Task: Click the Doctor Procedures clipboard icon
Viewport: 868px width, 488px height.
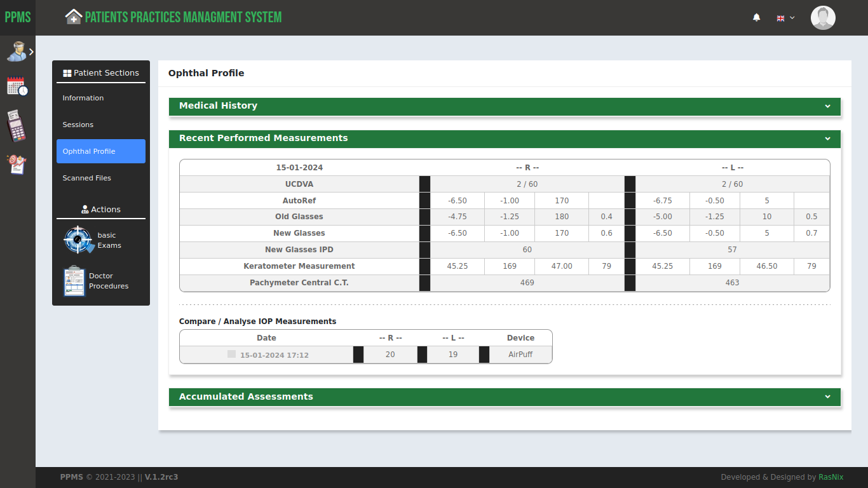Action: 74,281
